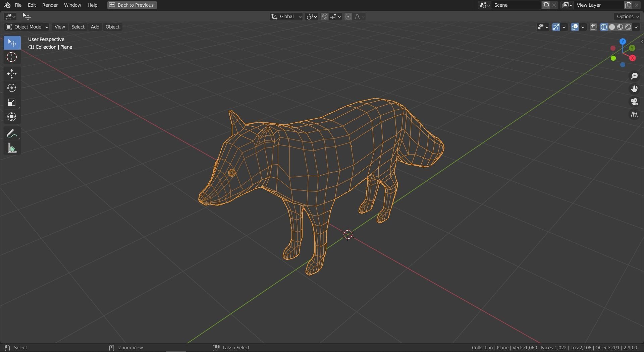Switch to solid viewport shading
Screen dimensions: 644x352
[x=612, y=27]
